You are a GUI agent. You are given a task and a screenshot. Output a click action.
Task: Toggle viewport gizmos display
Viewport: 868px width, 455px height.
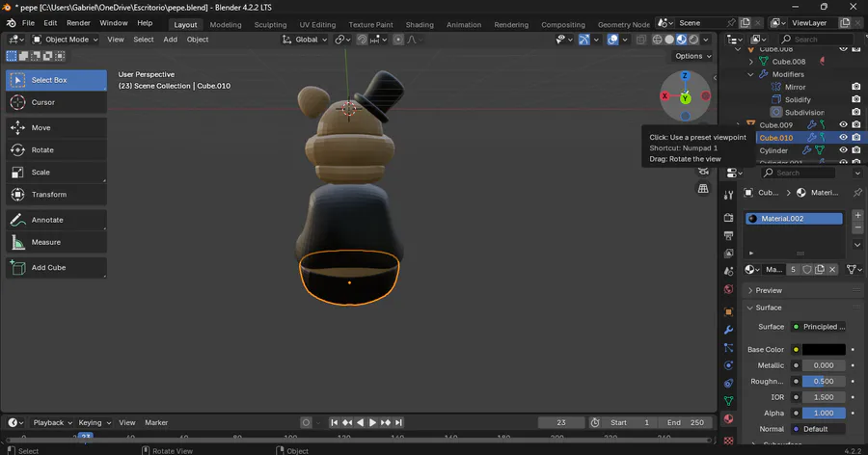click(x=584, y=40)
